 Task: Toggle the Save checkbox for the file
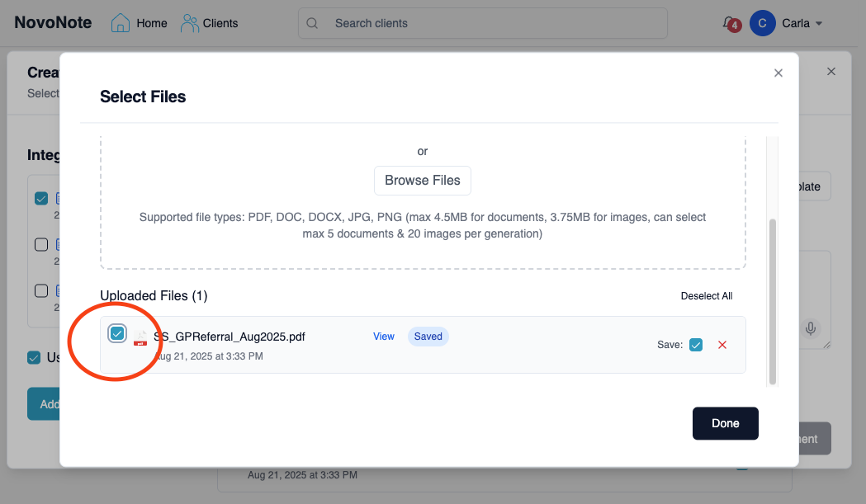(x=696, y=345)
